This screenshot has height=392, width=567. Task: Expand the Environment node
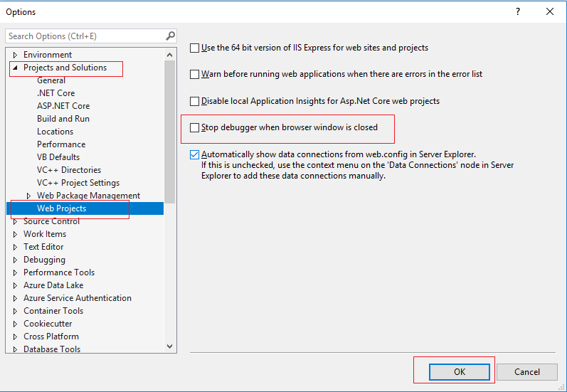click(x=15, y=55)
